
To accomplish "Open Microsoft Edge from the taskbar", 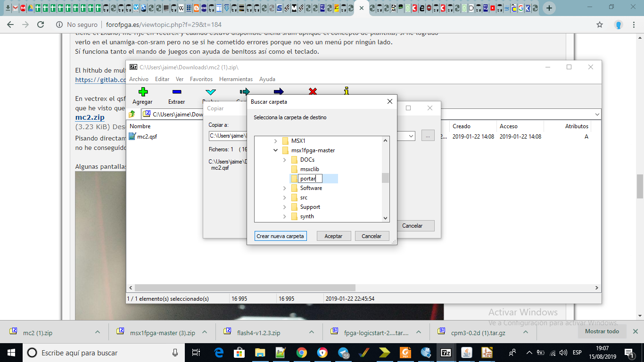I will 219,353.
